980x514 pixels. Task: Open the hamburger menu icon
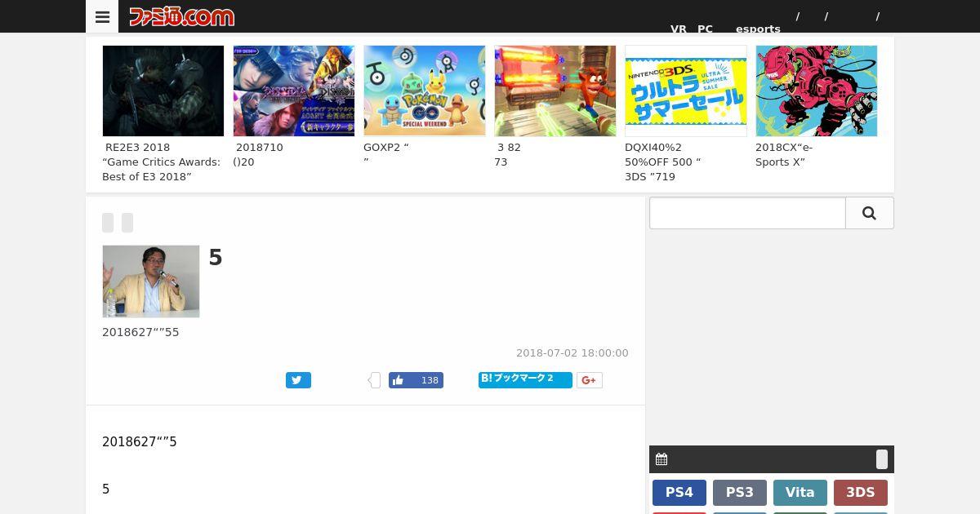coord(102,16)
